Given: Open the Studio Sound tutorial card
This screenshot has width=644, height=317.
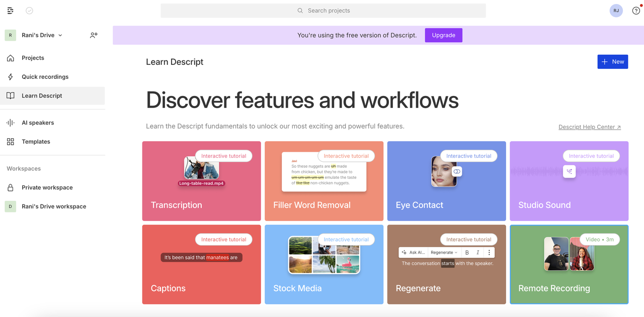Looking at the screenshot, I should pyautogui.click(x=569, y=181).
